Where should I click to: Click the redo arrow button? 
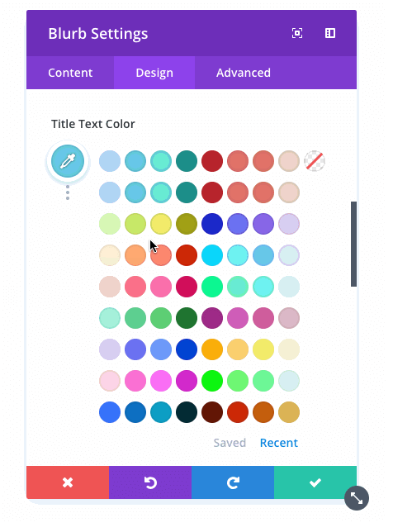tap(233, 482)
